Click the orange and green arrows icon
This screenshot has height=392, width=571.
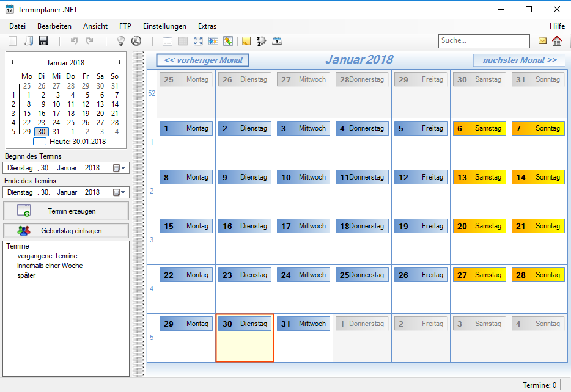[228, 41]
